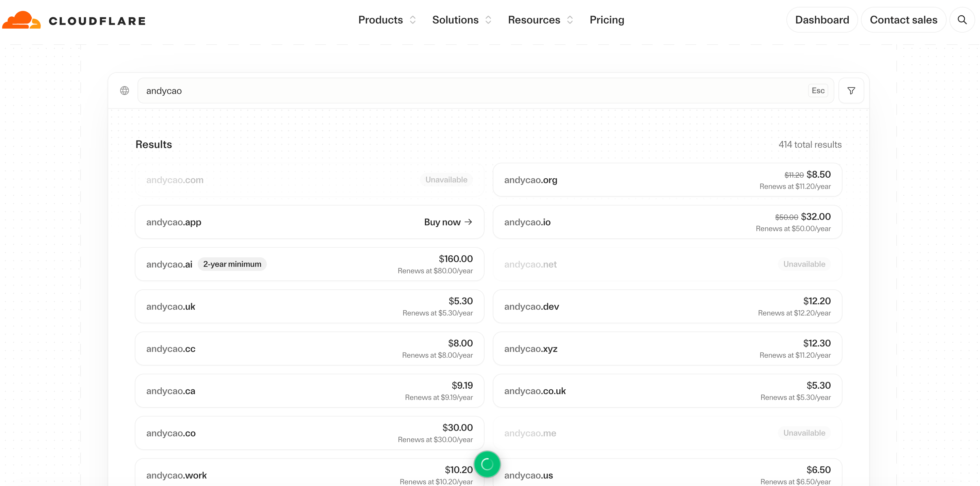Click the globe icon beside search field
Image resolution: width=980 pixels, height=486 pixels.
pos(125,91)
